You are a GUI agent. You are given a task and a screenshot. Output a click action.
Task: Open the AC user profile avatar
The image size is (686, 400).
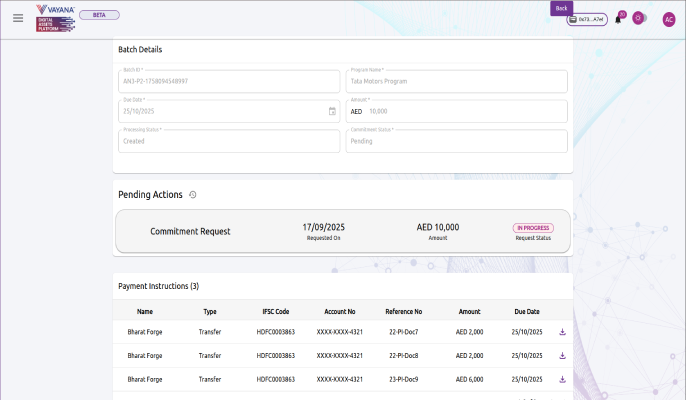[x=668, y=19]
